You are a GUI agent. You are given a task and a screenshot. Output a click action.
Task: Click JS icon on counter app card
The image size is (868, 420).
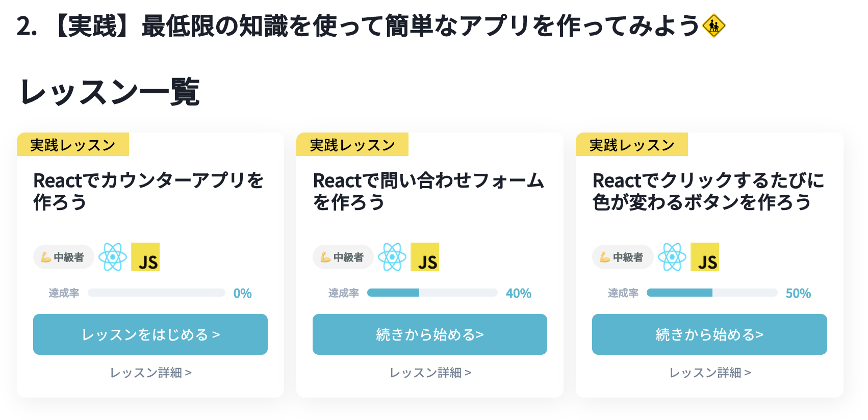tap(145, 257)
